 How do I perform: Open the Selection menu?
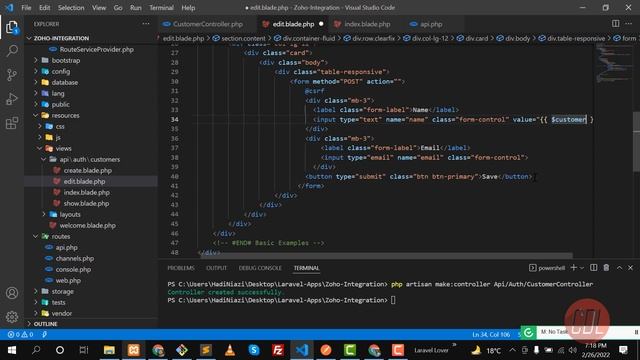(71, 8)
